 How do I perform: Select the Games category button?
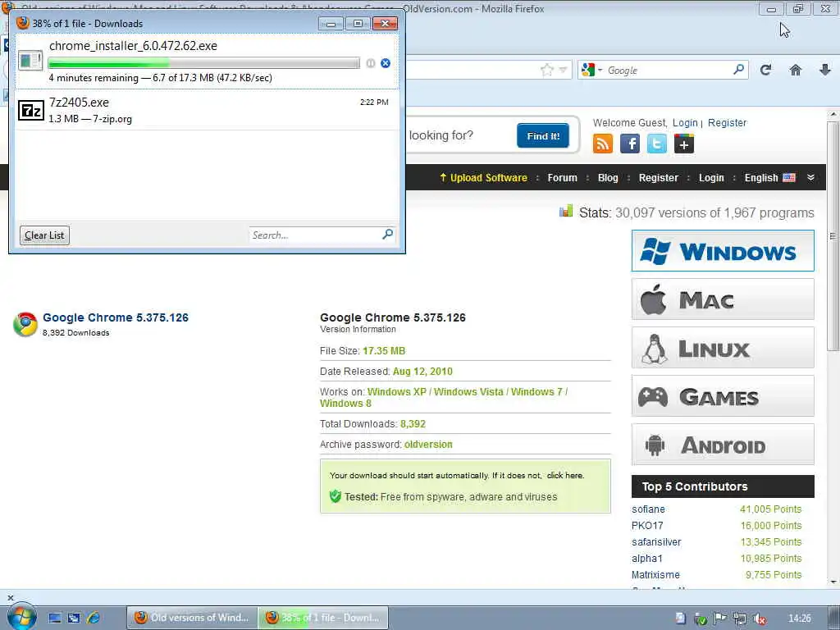[x=723, y=396]
